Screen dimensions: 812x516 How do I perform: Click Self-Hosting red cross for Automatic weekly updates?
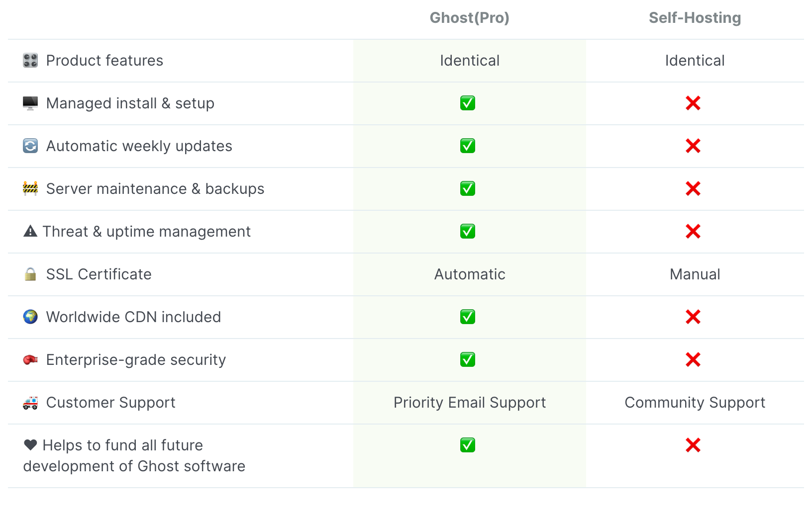pos(693,146)
